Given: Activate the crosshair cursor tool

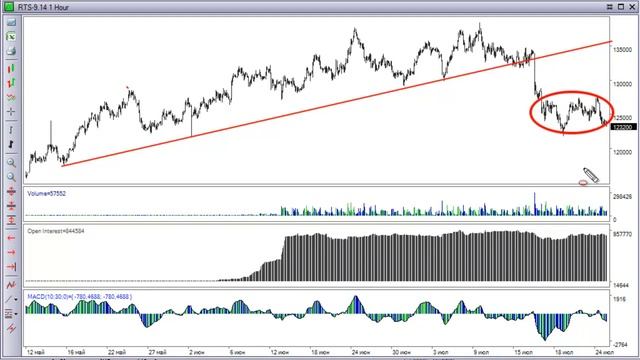Looking at the screenshot, I should (x=11, y=111).
